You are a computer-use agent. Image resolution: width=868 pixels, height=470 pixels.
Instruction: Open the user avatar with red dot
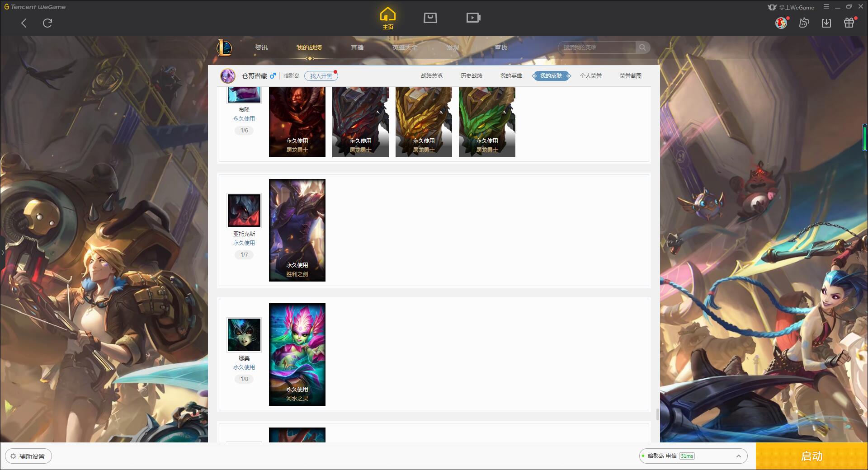click(781, 23)
